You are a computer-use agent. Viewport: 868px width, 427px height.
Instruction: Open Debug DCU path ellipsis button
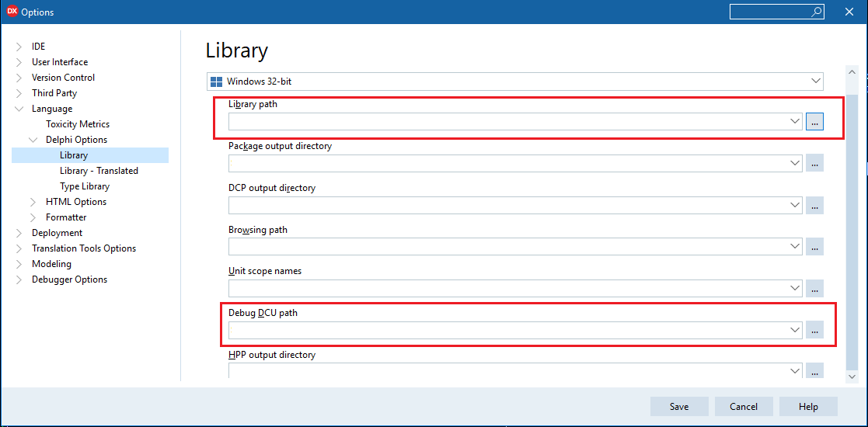click(814, 330)
